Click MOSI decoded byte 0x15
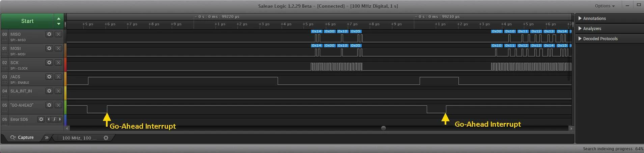The width and height of the screenshot is (644, 153). point(562,45)
